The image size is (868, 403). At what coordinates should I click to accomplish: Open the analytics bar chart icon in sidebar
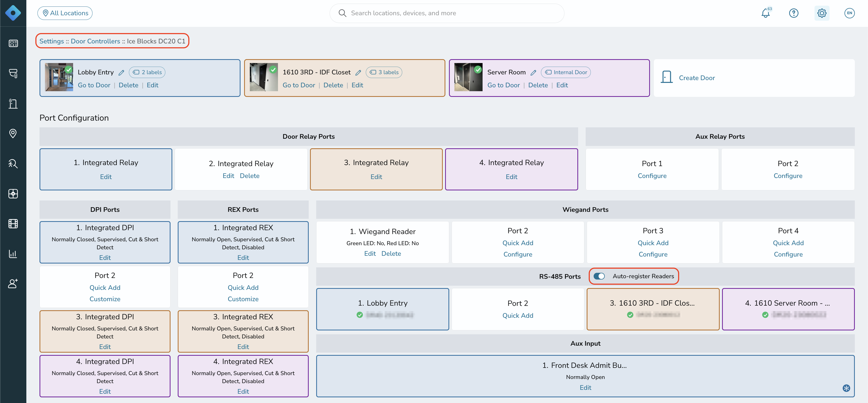click(13, 253)
